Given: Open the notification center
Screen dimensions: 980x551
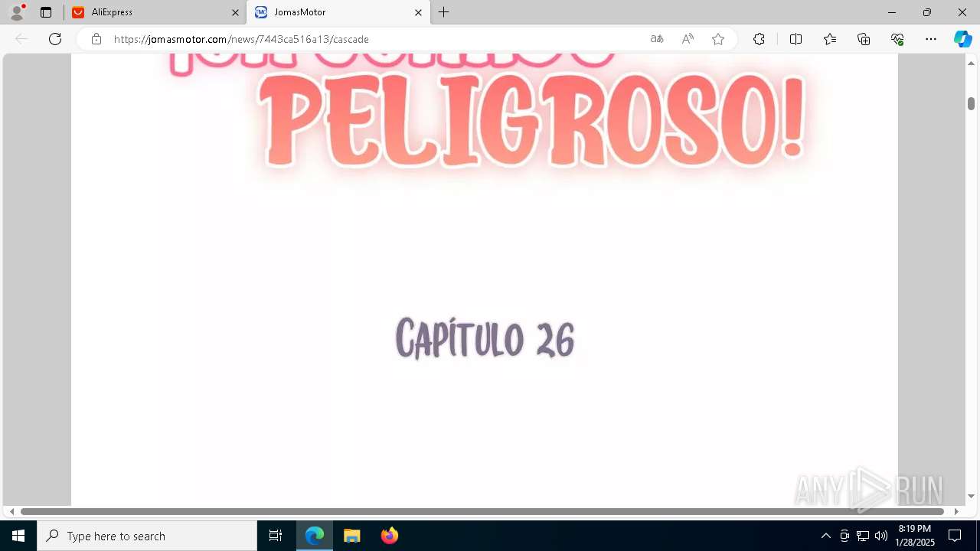Looking at the screenshot, I should (955, 536).
